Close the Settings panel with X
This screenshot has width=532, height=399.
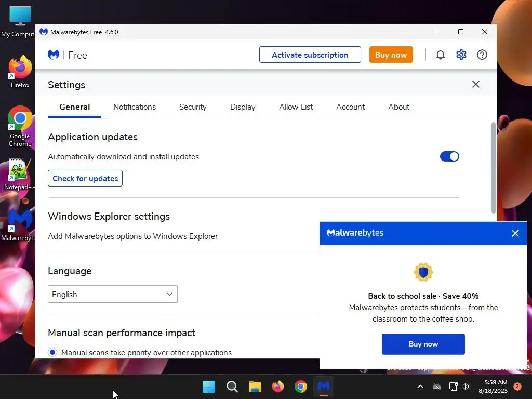[476, 84]
